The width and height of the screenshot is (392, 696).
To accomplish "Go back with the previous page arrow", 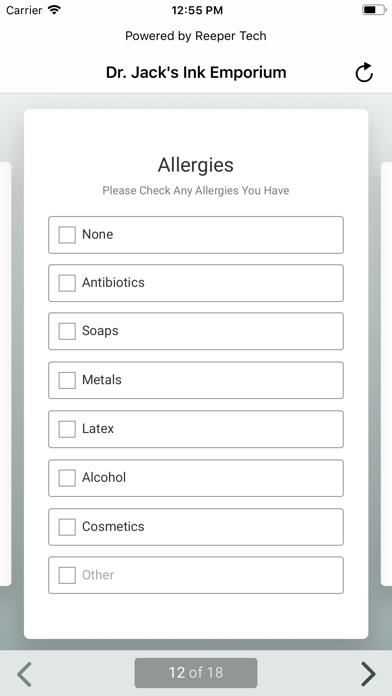I will (x=24, y=674).
